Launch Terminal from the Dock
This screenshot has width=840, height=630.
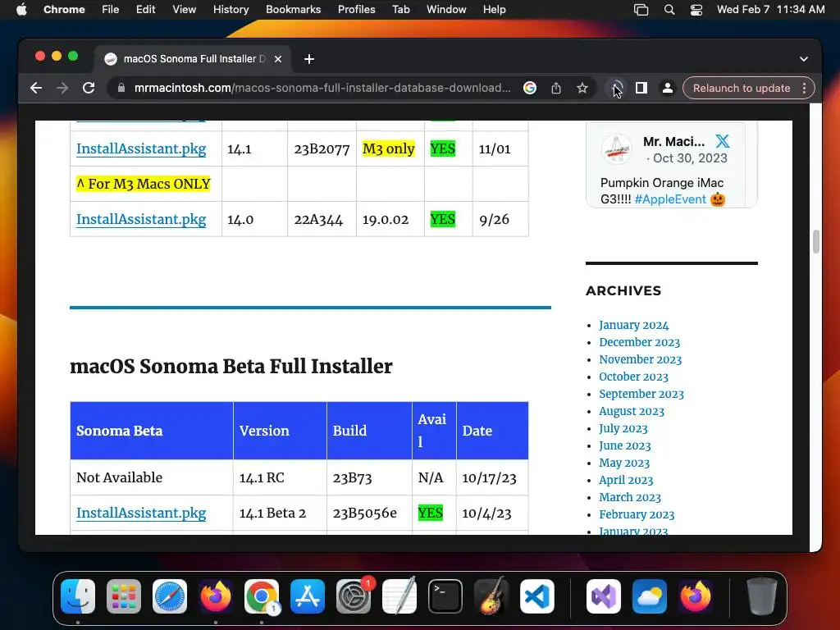click(445, 596)
